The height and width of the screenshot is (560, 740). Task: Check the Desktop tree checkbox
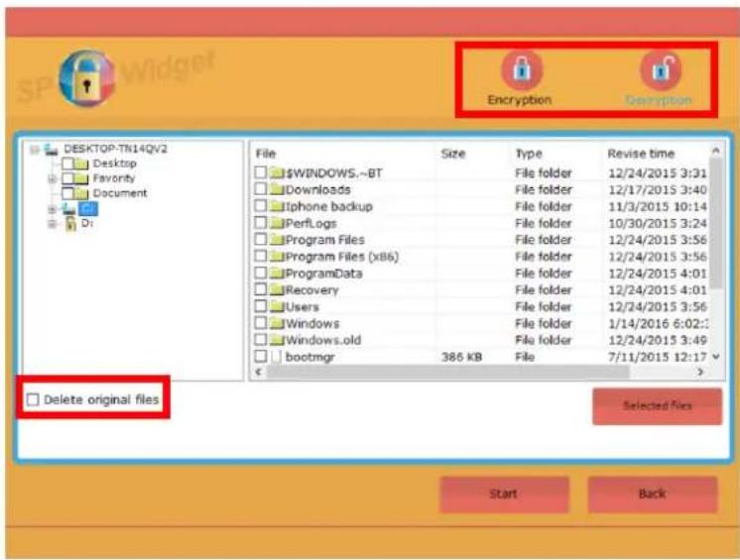(68, 164)
